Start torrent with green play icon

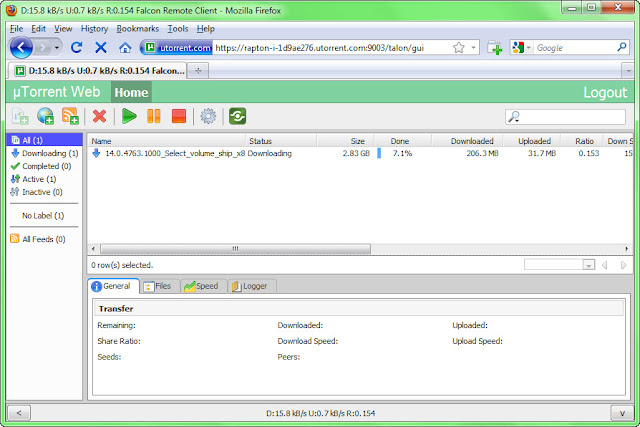click(129, 116)
